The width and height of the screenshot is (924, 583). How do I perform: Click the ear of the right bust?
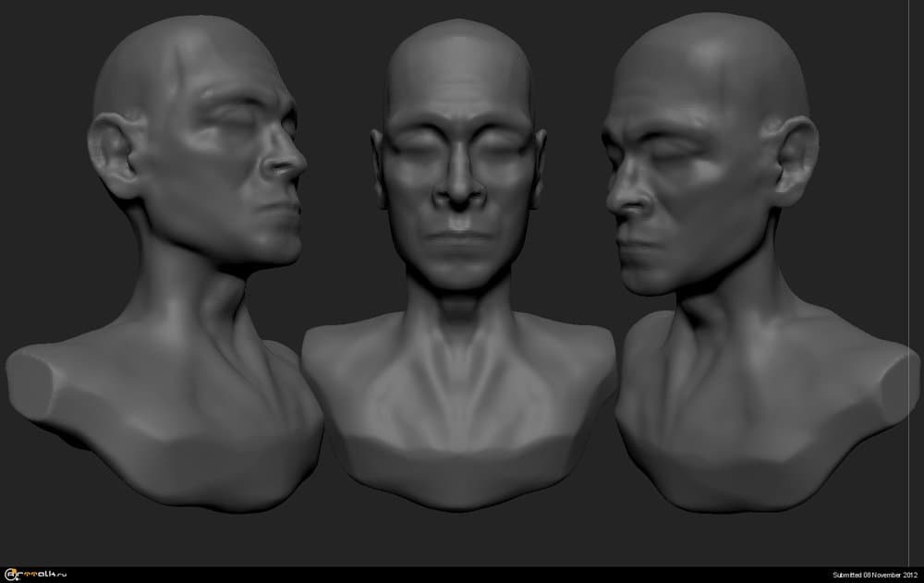click(795, 159)
